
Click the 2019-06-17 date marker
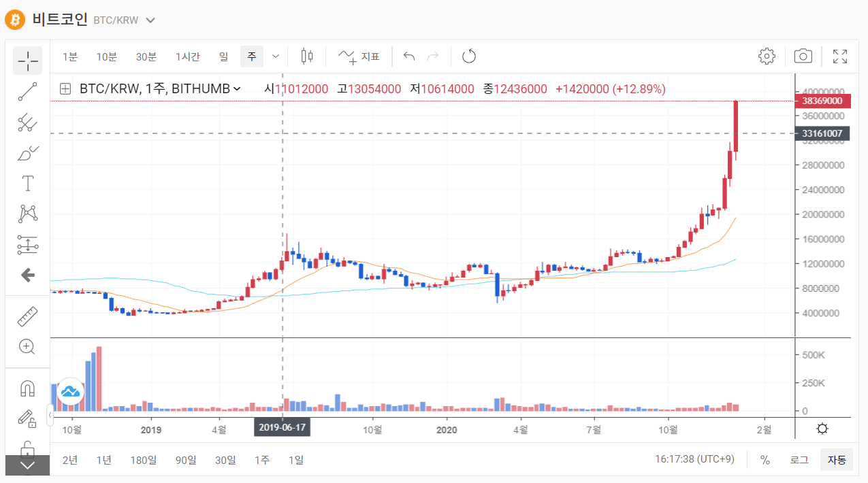click(x=283, y=427)
